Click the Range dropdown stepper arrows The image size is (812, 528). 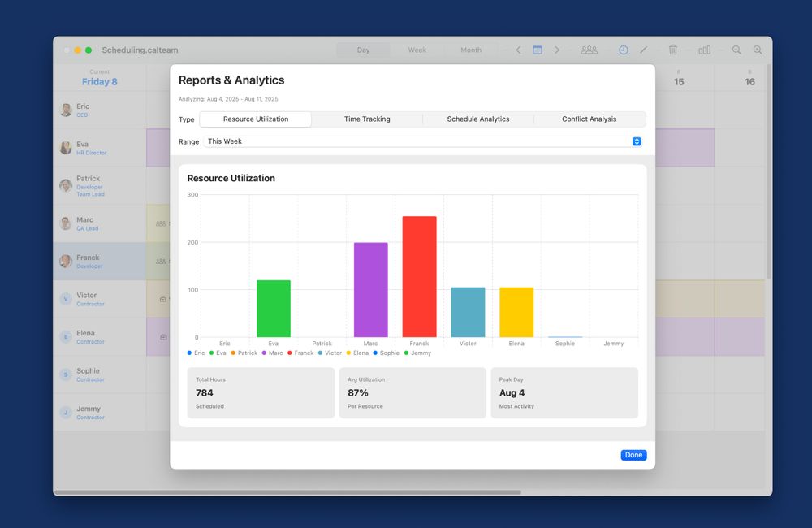point(637,141)
